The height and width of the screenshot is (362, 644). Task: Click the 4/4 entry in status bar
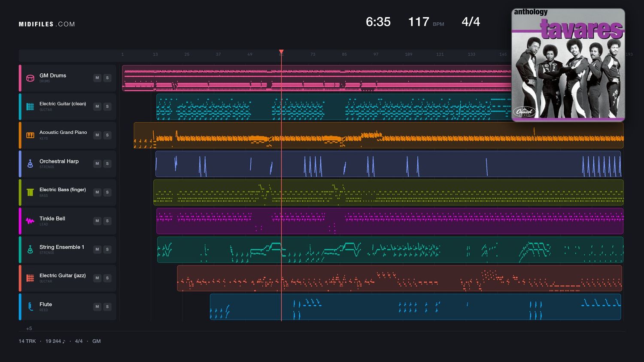point(79,341)
